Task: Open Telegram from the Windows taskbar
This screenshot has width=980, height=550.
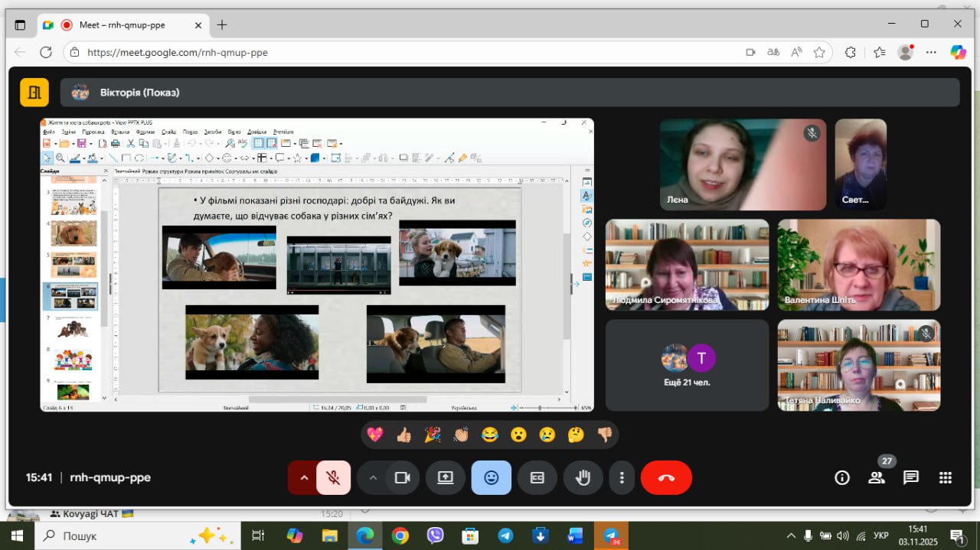Action: click(505, 536)
